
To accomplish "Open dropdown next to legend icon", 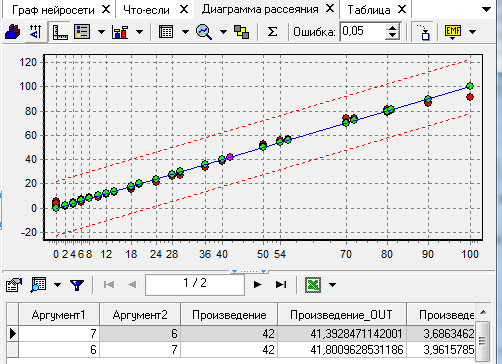I will point(101,32).
